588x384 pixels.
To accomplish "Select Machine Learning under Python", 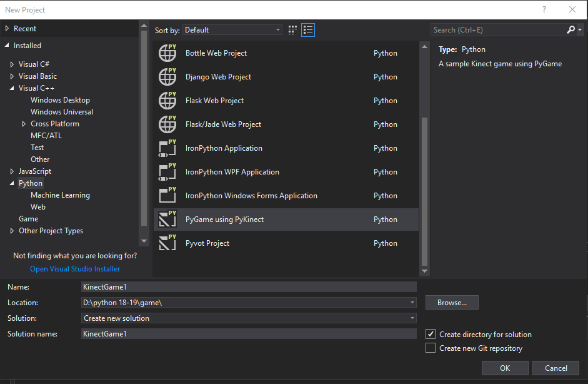I will pos(60,195).
